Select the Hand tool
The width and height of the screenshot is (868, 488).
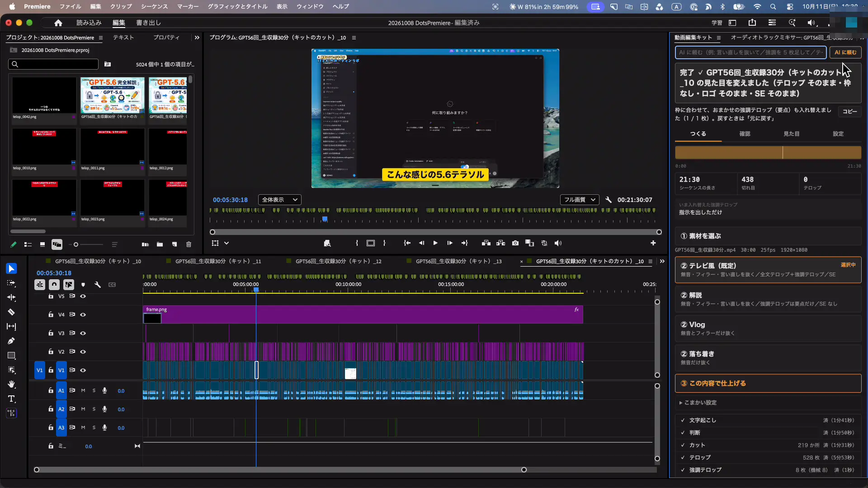pyautogui.click(x=11, y=385)
